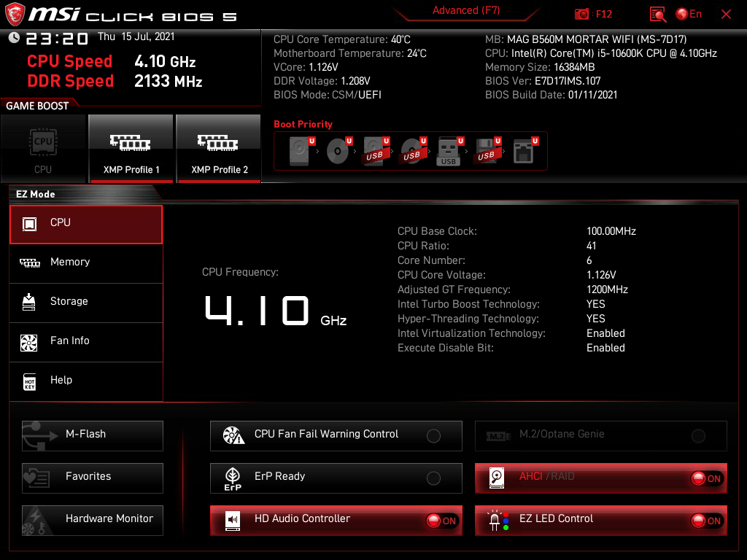Click the GAME BOOST CPU chip icon
Screen dimensions: 747x560
coord(43,141)
